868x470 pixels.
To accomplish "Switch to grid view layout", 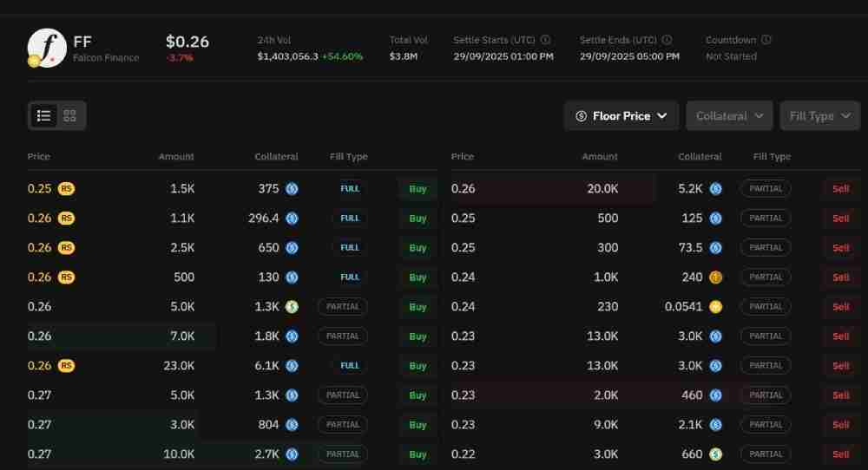I will [x=70, y=115].
